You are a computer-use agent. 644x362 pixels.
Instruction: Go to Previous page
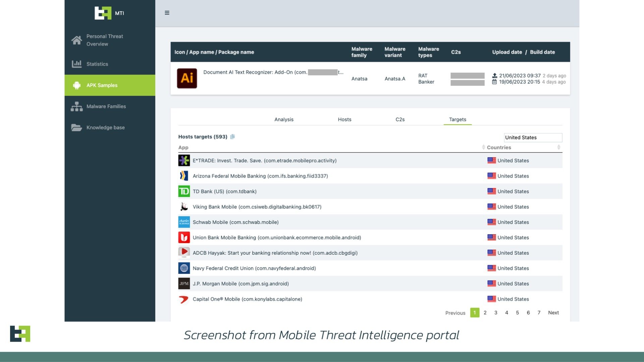pyautogui.click(x=455, y=313)
